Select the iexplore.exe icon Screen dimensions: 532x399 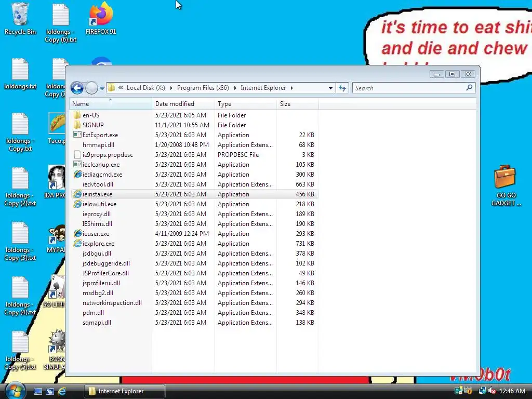click(x=78, y=243)
